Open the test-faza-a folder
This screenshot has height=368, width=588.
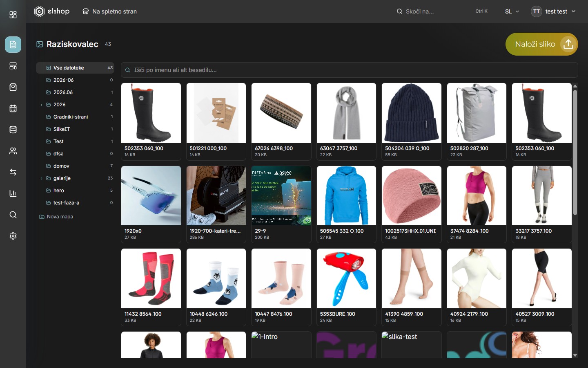click(x=75, y=203)
